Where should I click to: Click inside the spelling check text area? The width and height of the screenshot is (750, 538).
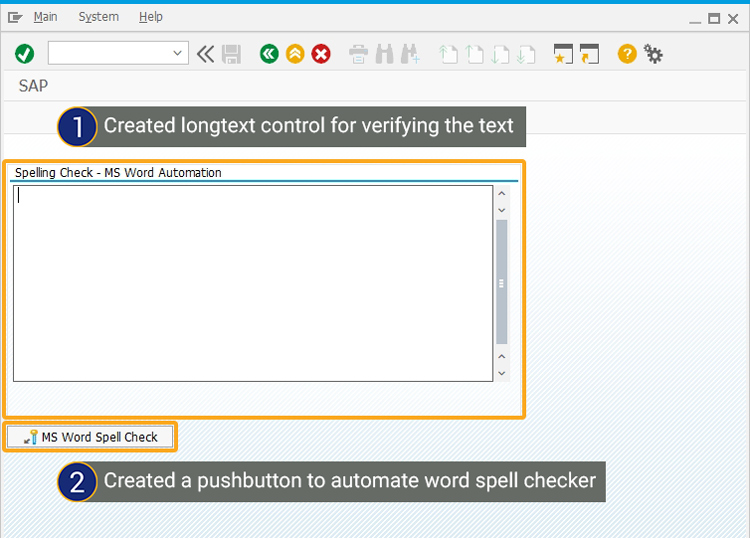point(253,283)
